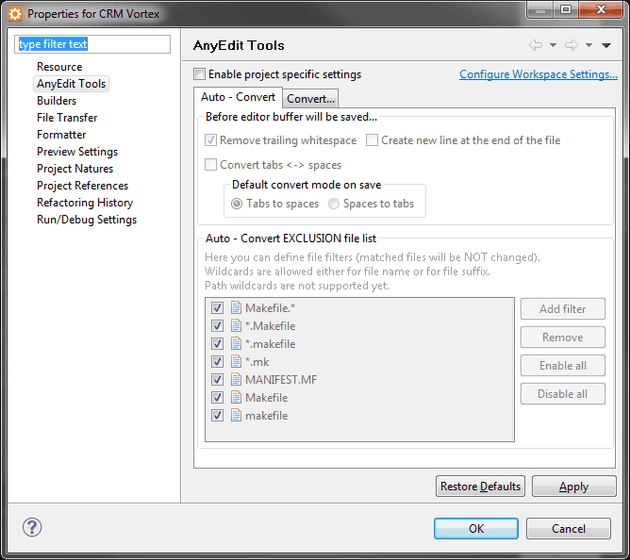
Task: Open Project Natures page
Action: 75,169
